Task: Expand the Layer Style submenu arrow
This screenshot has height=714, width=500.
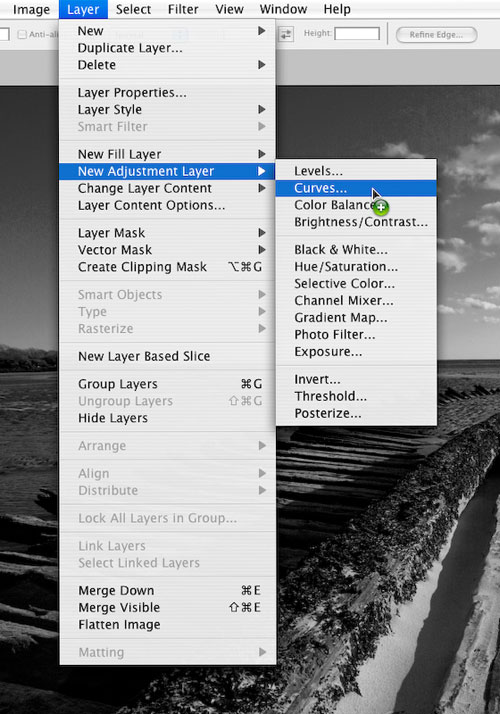Action: (262, 109)
